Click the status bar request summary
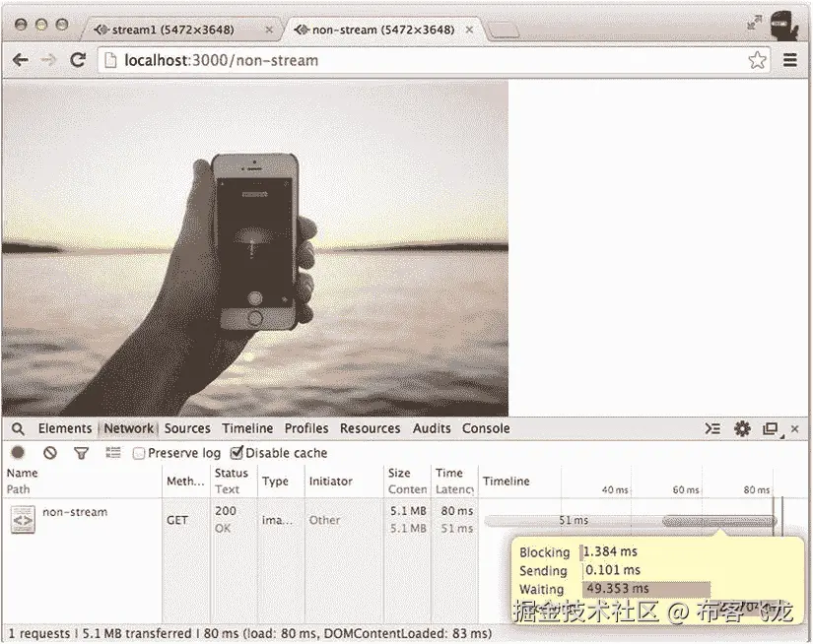The width and height of the screenshot is (813, 644). pos(250,633)
